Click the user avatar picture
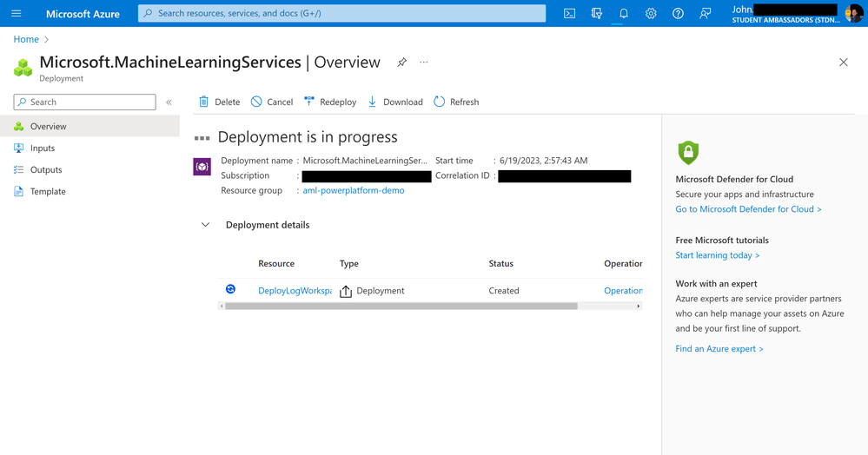The height and width of the screenshot is (455, 868). point(853,13)
